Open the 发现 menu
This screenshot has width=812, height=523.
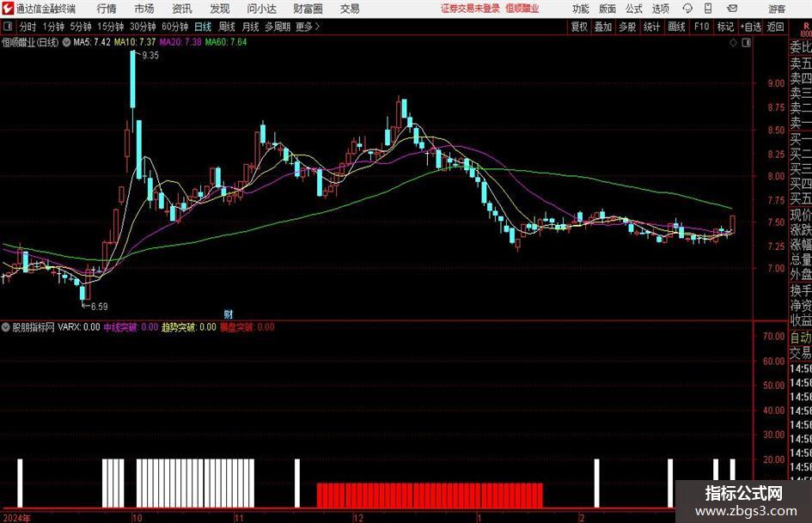(x=220, y=9)
